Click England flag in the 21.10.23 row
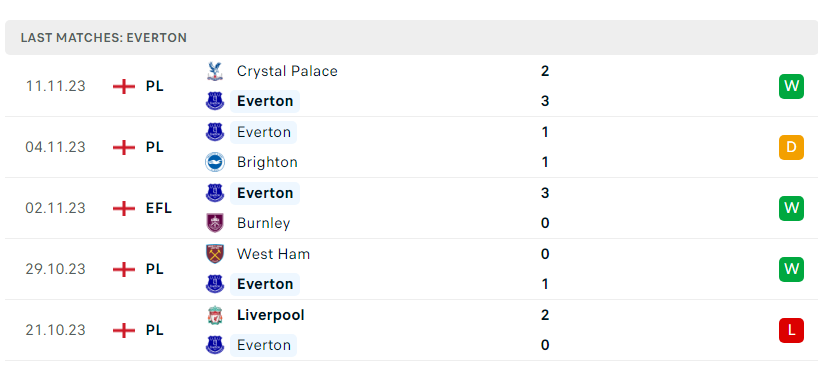Screen dimensions: 818x368 (124, 330)
